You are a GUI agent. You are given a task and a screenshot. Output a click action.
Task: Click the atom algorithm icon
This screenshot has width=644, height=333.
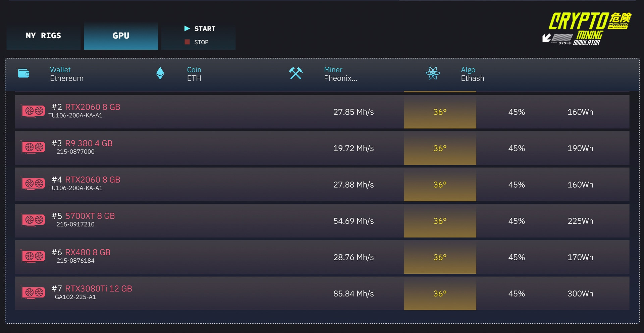click(433, 73)
